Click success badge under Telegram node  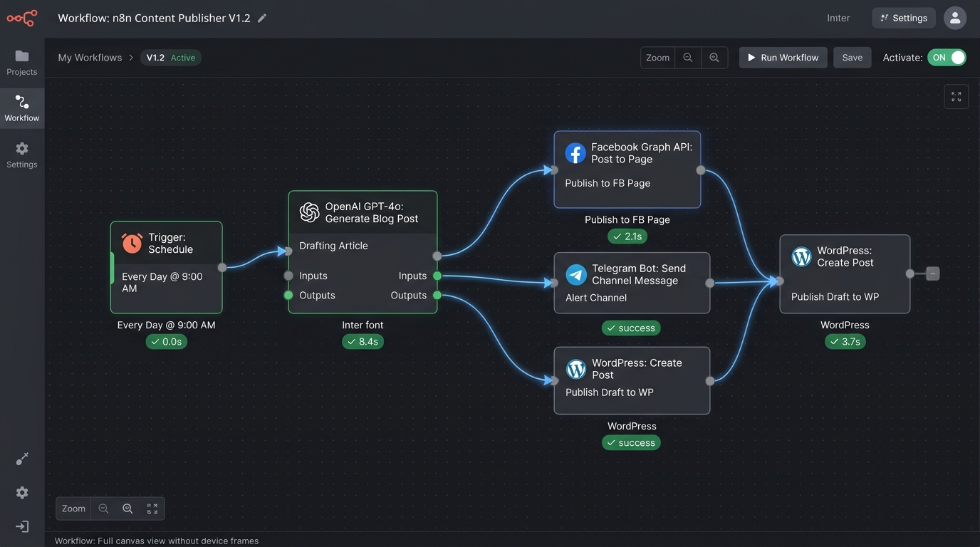(x=631, y=328)
